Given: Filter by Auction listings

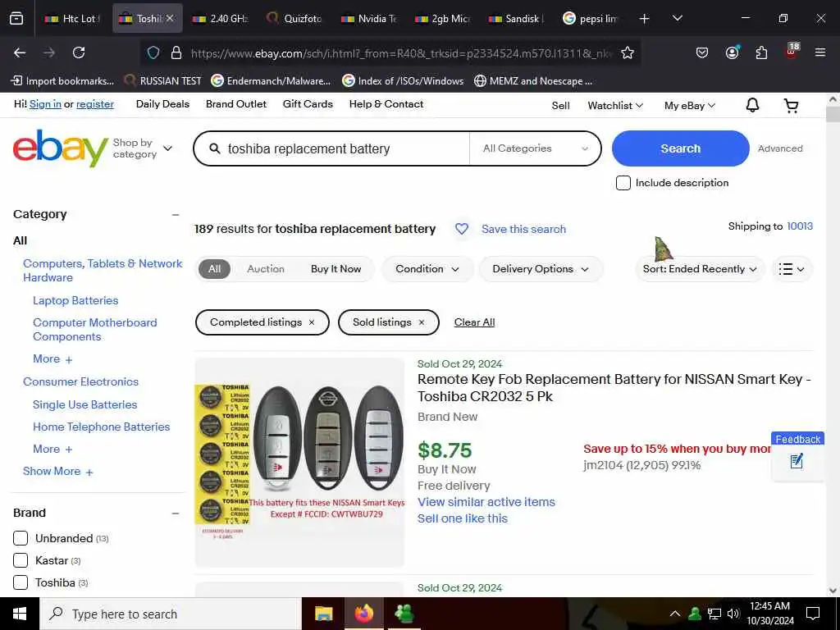Looking at the screenshot, I should click(266, 269).
